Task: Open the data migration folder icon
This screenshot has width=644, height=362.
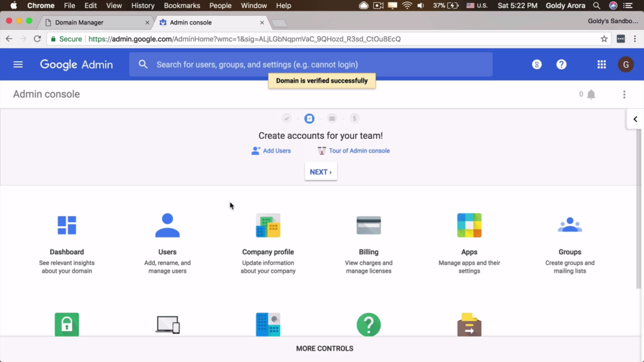Action: coord(469,324)
